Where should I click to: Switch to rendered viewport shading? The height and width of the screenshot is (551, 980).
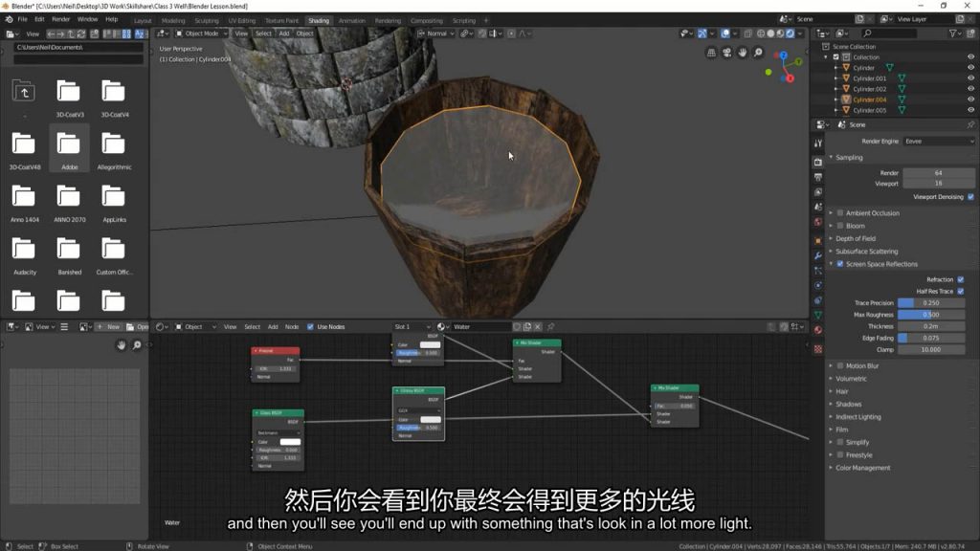[x=791, y=33]
